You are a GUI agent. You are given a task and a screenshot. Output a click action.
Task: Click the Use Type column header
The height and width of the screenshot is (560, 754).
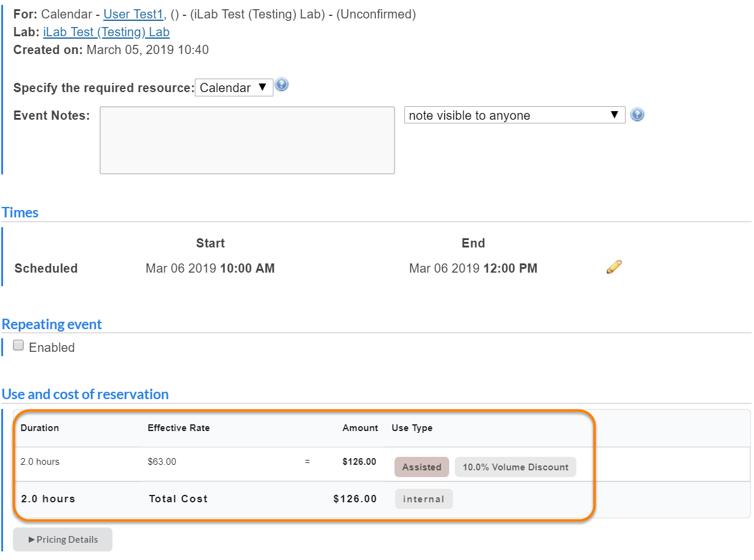point(412,428)
